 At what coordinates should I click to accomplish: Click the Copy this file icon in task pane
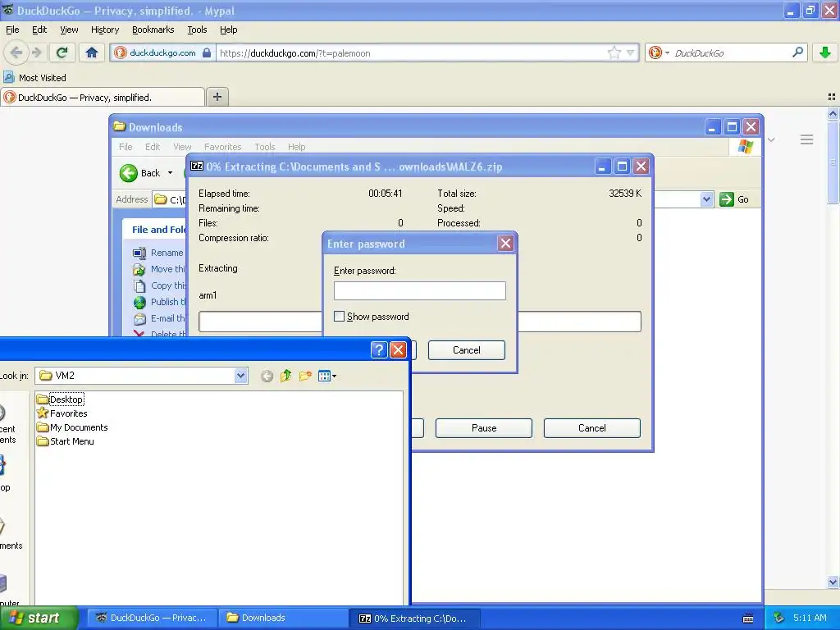(139, 285)
